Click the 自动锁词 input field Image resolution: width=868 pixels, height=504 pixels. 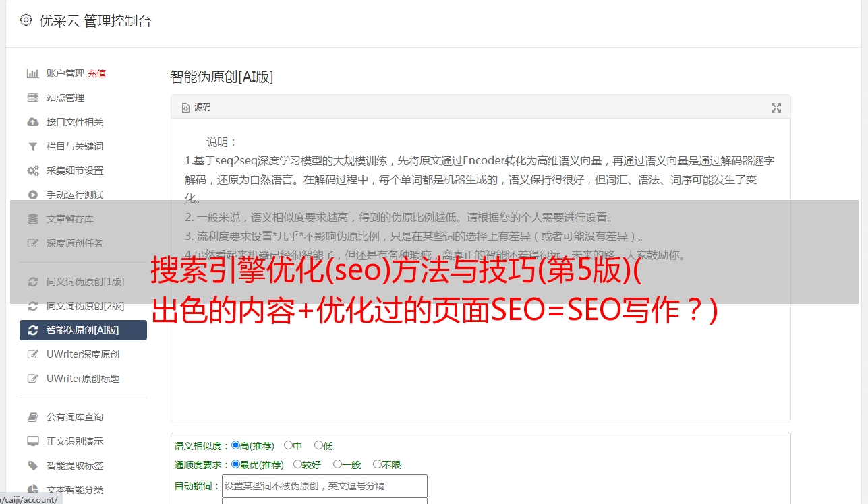pos(324,486)
